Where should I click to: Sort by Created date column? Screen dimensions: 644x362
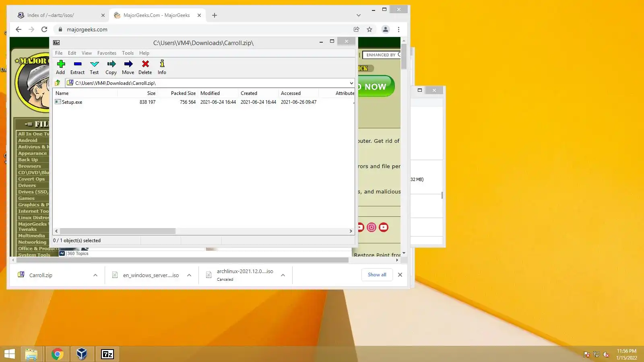tap(258, 93)
